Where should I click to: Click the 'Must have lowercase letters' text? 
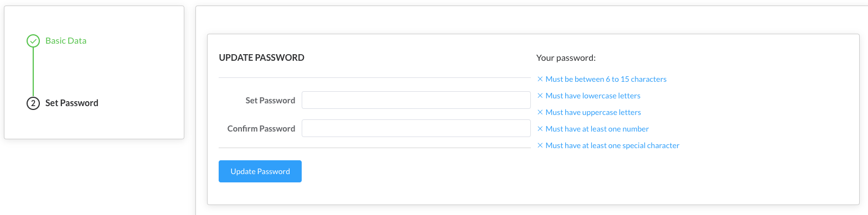[593, 96]
